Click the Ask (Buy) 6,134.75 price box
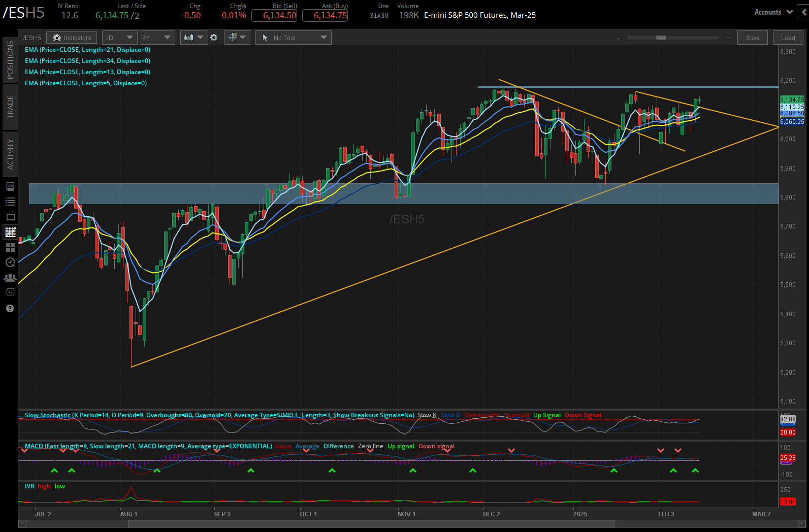Screen dimensions: 809x532 pyautogui.click(x=325, y=15)
